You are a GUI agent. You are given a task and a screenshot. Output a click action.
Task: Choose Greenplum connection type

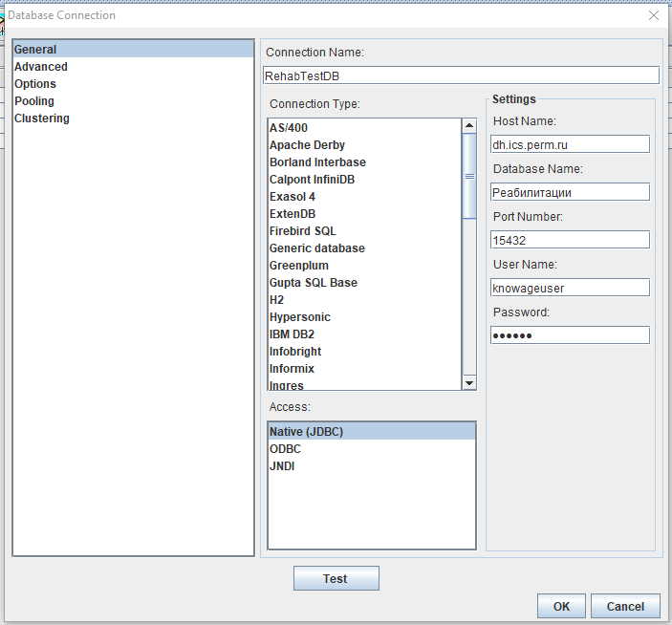(x=365, y=265)
